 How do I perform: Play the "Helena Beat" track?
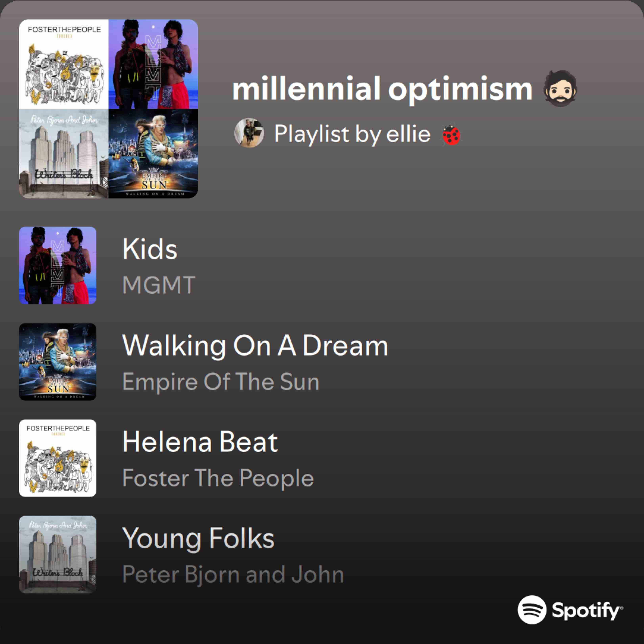coord(200,442)
